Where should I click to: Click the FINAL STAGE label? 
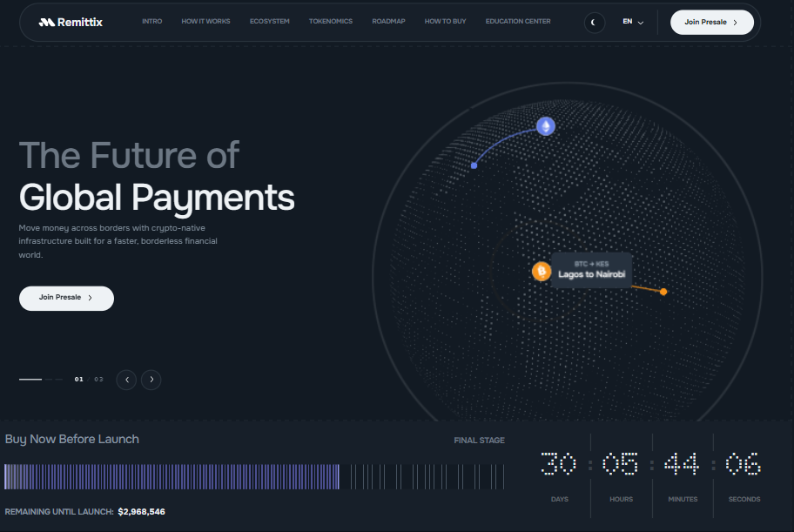(x=479, y=441)
